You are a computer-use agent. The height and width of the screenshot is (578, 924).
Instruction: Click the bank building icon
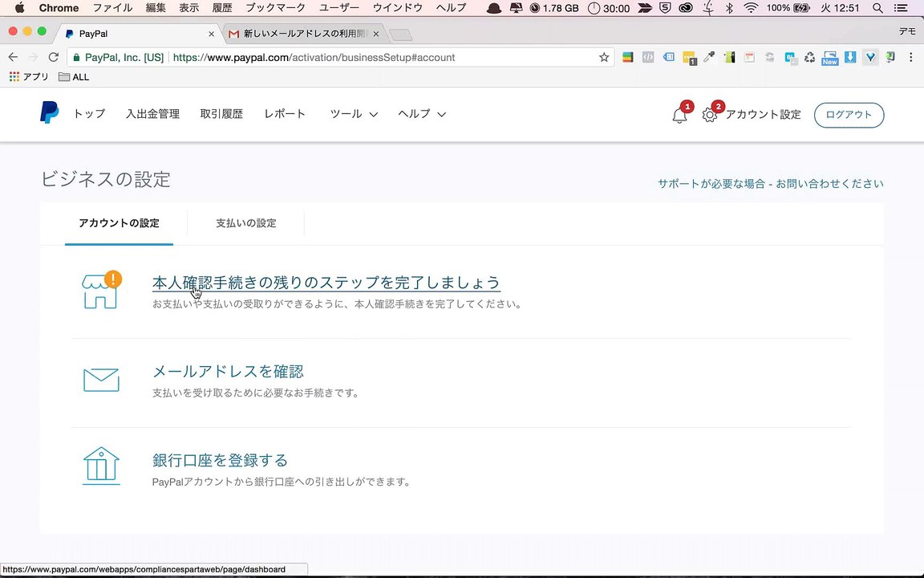pyautogui.click(x=101, y=466)
